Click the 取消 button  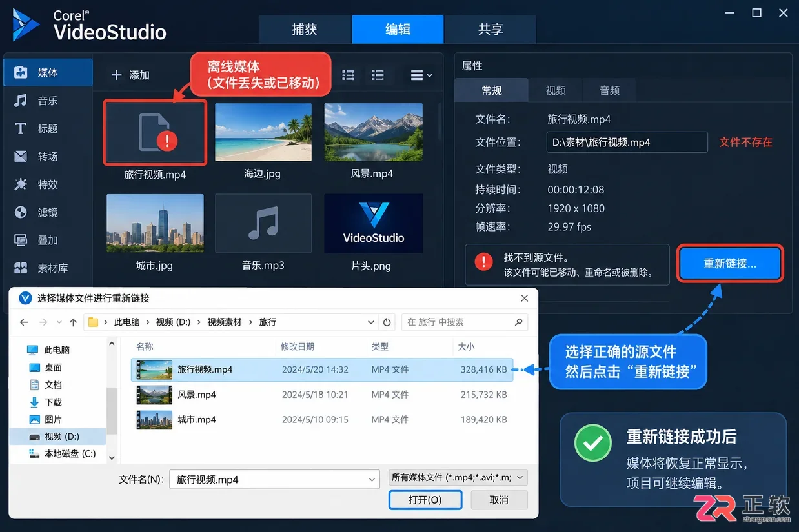coord(499,500)
